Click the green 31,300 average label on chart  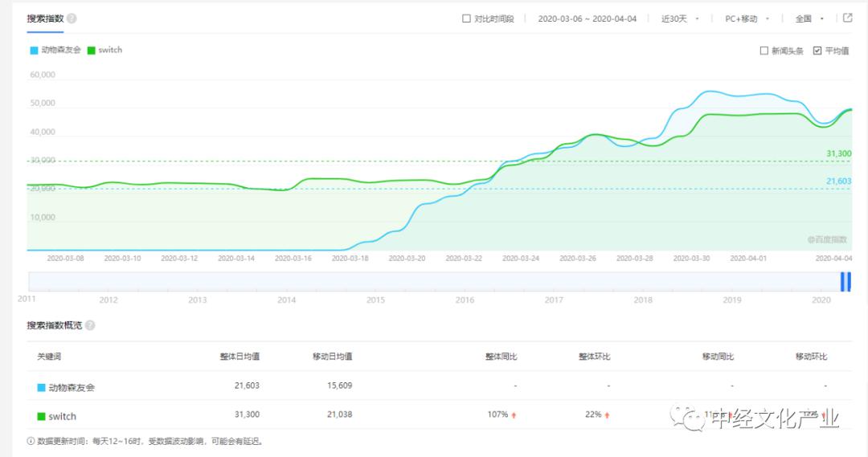839,154
